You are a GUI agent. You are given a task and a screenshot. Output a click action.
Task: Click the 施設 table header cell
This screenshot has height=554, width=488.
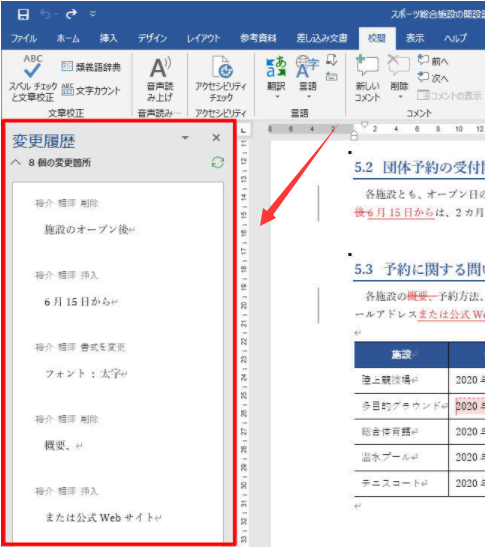tap(401, 354)
